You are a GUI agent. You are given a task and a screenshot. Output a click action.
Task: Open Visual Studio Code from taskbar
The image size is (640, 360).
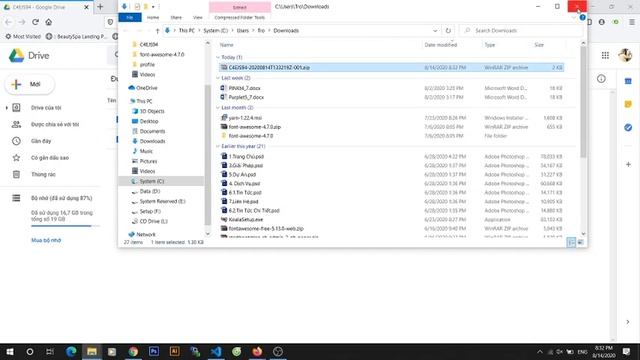point(216,351)
